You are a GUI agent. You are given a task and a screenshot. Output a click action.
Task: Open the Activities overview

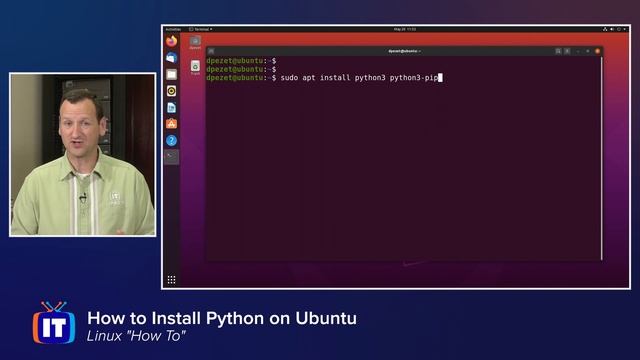point(173,29)
